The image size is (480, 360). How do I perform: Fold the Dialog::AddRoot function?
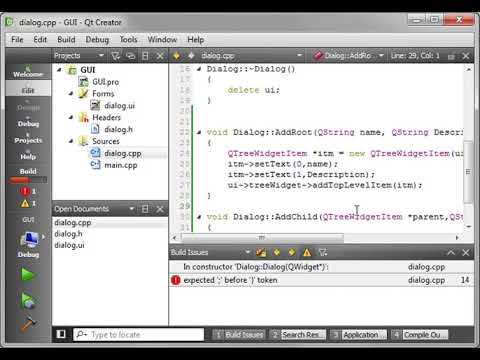199,132
